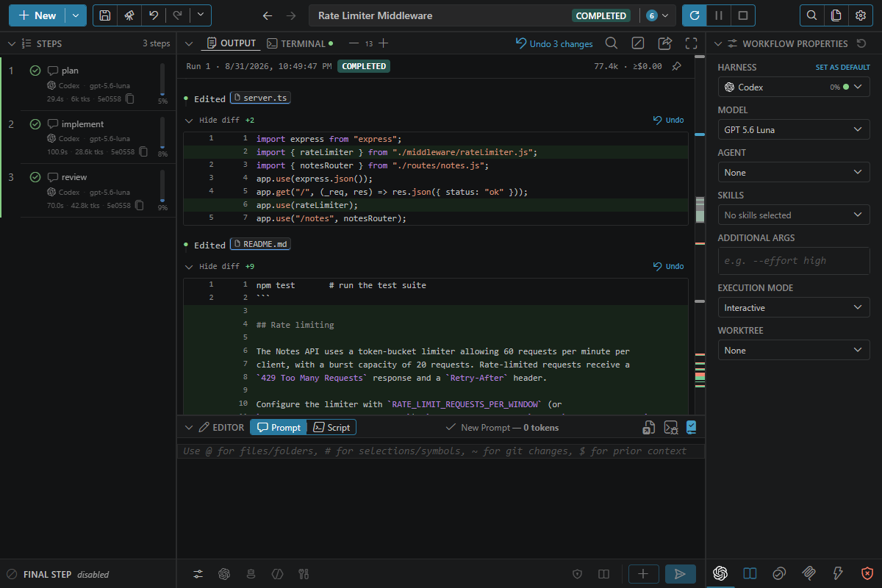Image resolution: width=882 pixels, height=588 pixels.
Task: Click the blue book icon at bottom right
Action: tap(750, 573)
